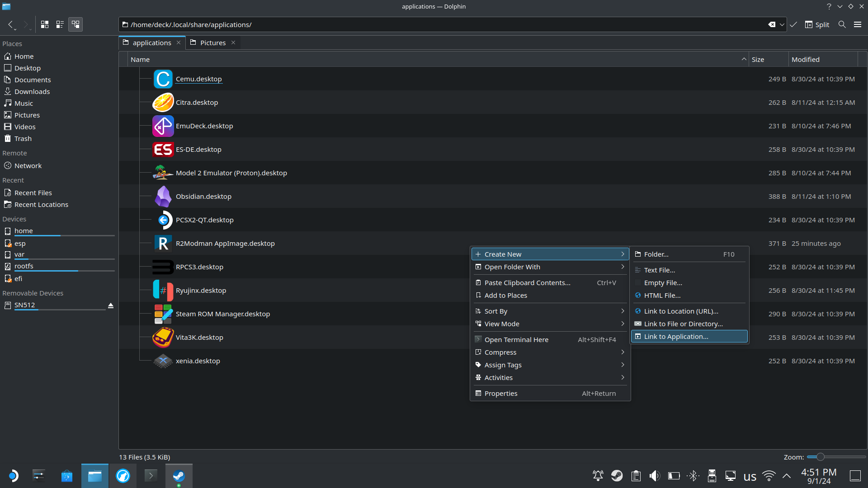The height and width of the screenshot is (488, 868).
Task: Choose Link to Application
Action: point(689,337)
